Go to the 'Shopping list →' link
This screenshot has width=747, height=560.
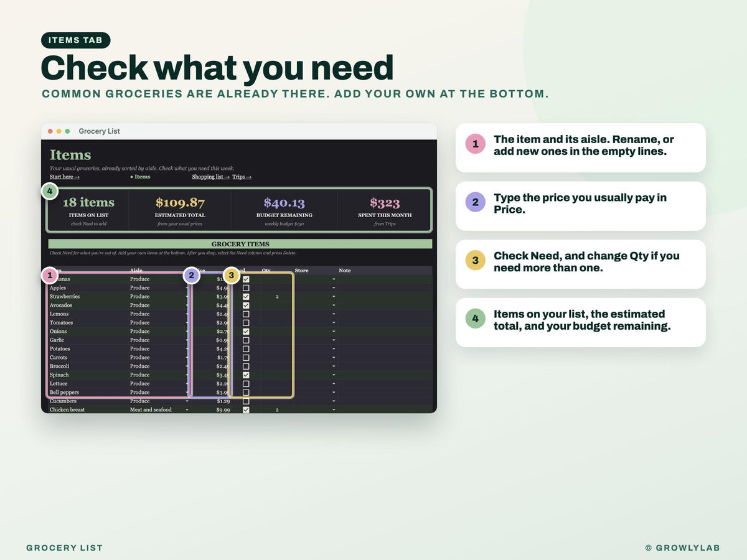pos(210,177)
